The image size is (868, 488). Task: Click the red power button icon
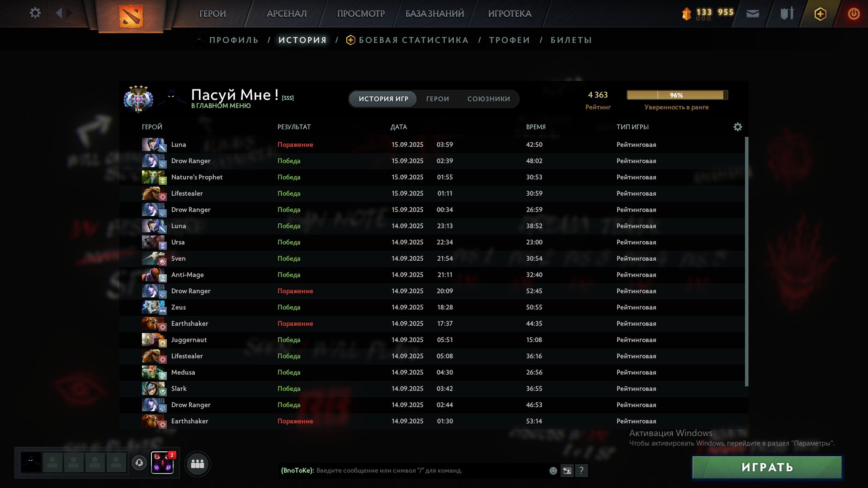[854, 14]
